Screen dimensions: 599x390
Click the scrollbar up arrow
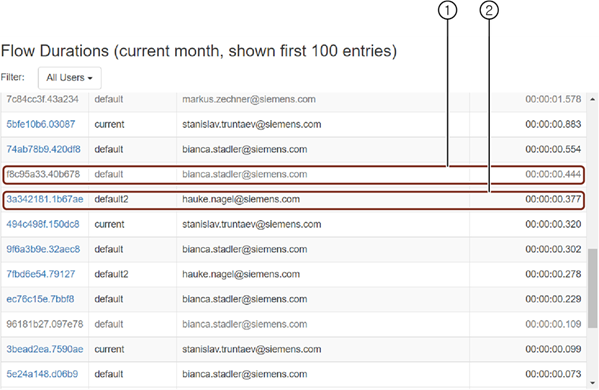[593, 99]
